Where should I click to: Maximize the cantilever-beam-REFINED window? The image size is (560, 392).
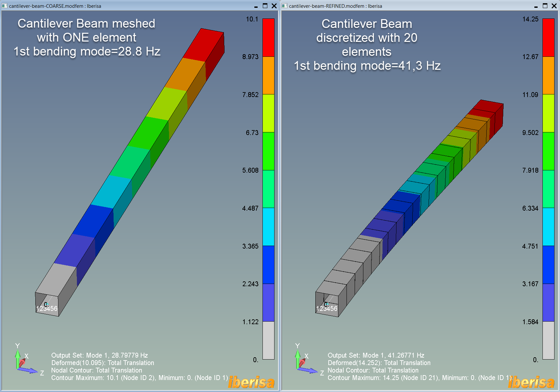point(545,6)
